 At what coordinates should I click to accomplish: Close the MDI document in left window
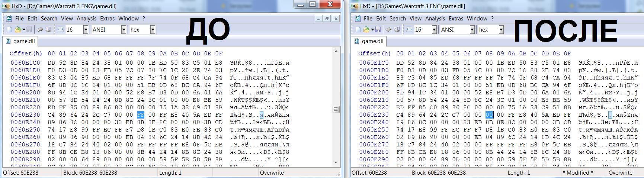(x=336, y=18)
